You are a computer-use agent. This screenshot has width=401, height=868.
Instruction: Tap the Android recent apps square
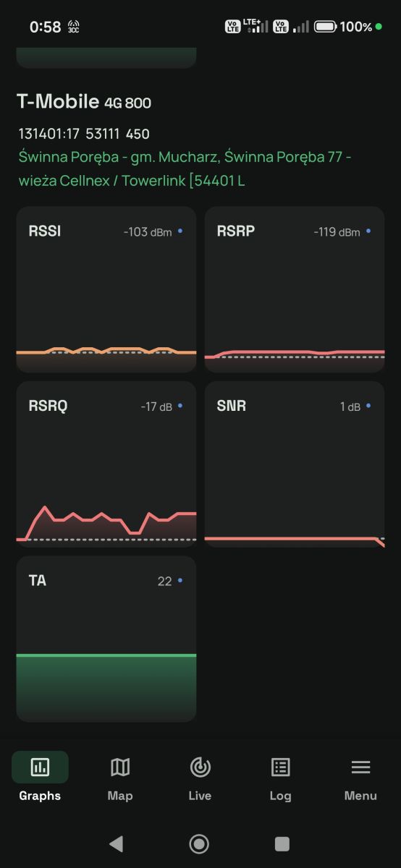pos(282,843)
